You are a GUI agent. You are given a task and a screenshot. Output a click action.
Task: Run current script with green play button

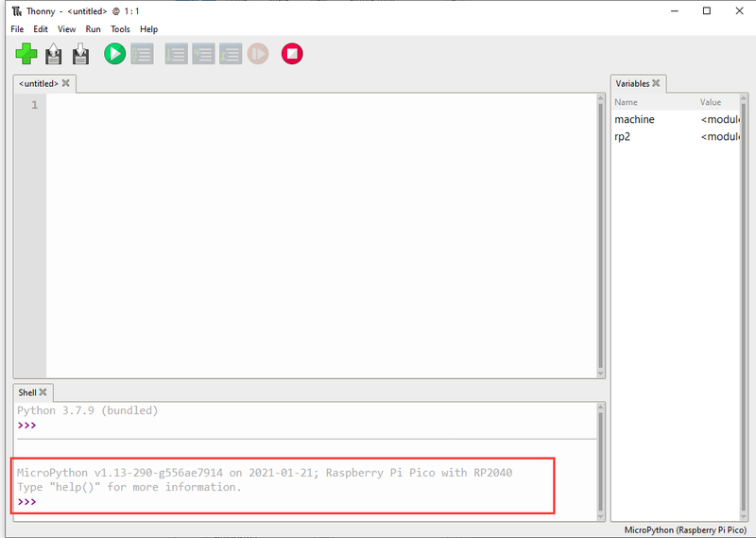(114, 54)
